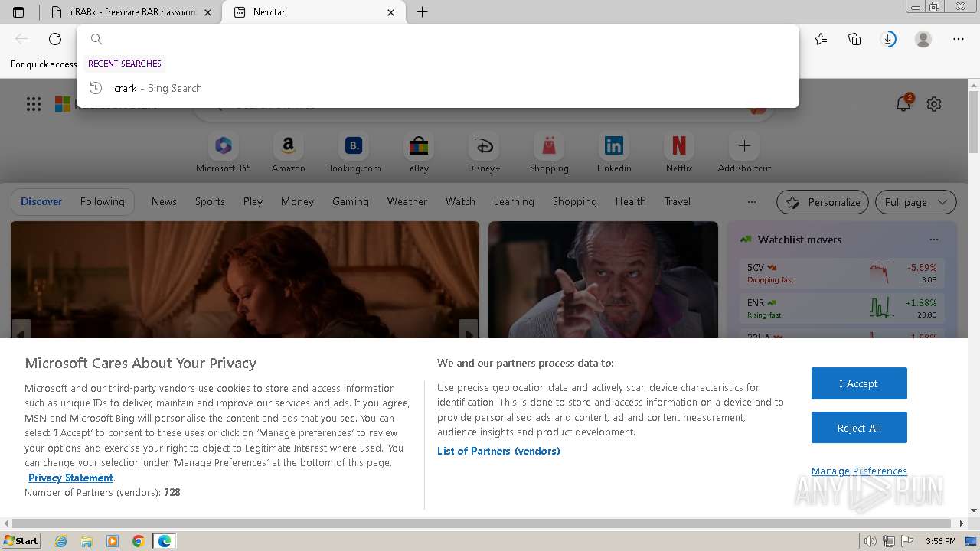The image size is (980, 551).
Task: Open the Watch category
Action: pos(460,201)
